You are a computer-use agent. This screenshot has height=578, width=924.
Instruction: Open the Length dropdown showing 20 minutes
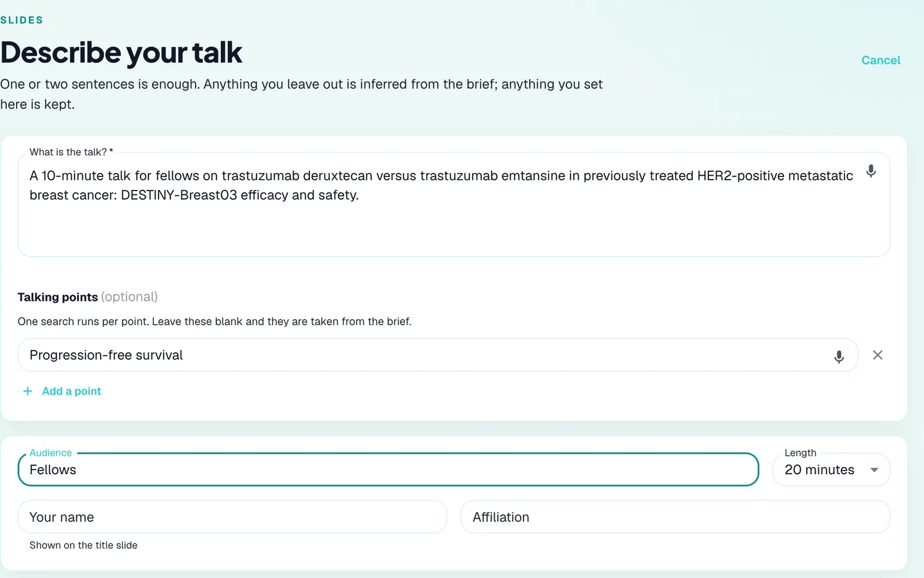[x=831, y=470]
